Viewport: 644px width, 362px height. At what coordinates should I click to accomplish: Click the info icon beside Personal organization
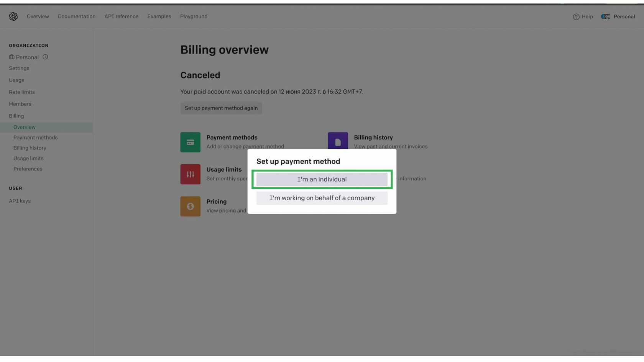point(45,57)
